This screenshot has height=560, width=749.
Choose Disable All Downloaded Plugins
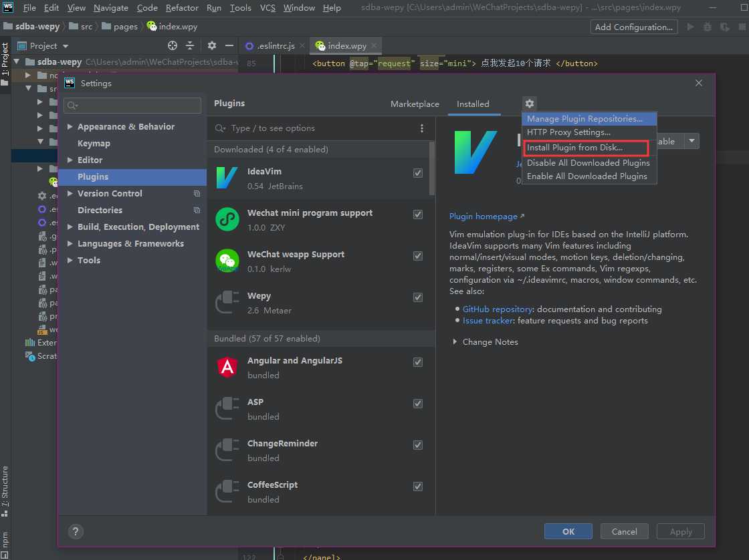[x=589, y=163]
